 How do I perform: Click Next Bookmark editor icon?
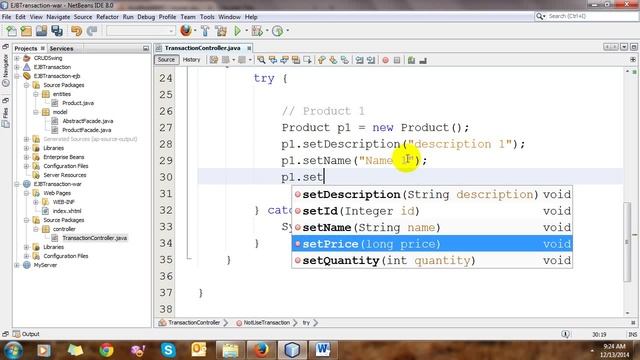click(x=333, y=60)
